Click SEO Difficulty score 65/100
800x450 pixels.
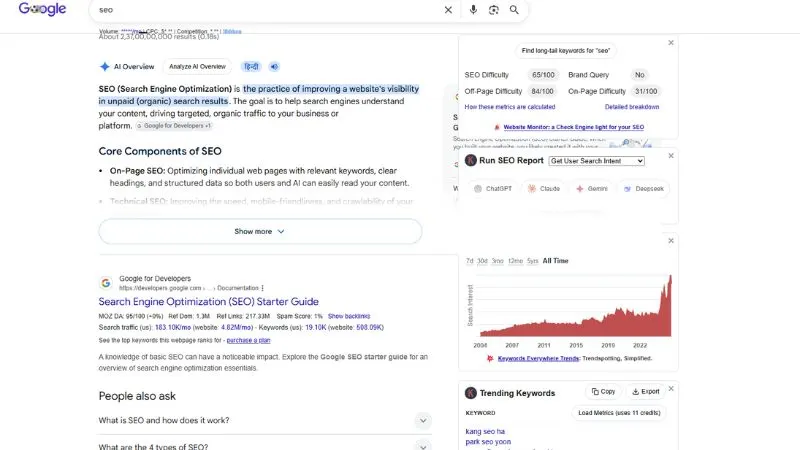click(x=543, y=75)
